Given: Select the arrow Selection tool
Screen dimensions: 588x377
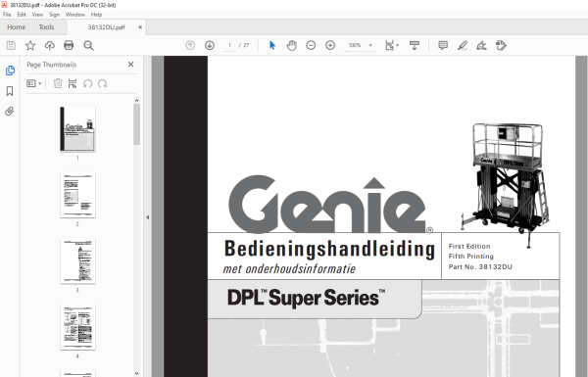Looking at the screenshot, I should tap(272, 45).
